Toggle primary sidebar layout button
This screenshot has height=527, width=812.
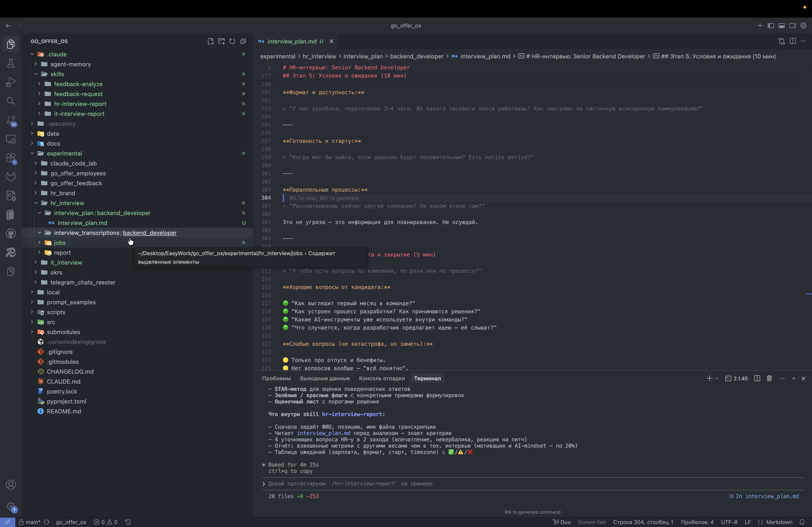tap(771, 25)
